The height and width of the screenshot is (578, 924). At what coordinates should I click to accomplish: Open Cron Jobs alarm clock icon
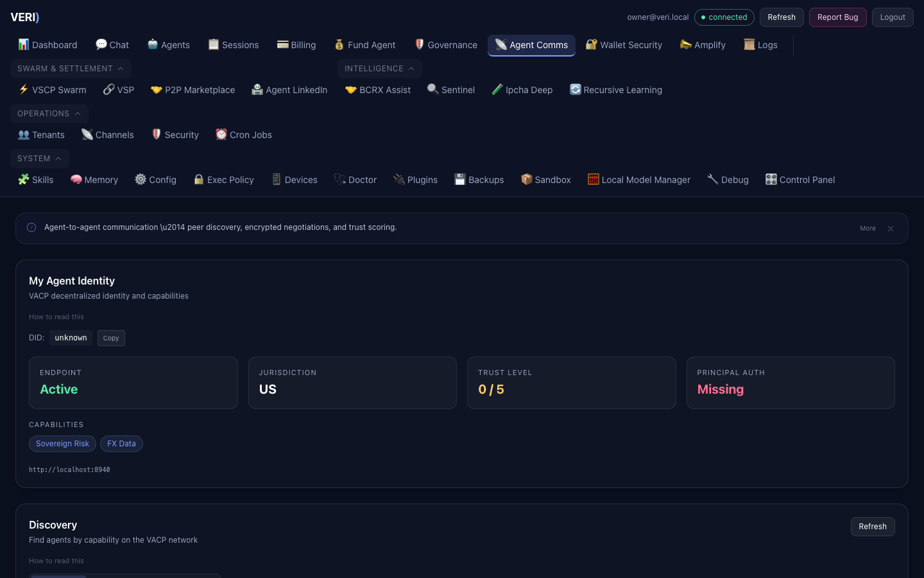pos(221,134)
